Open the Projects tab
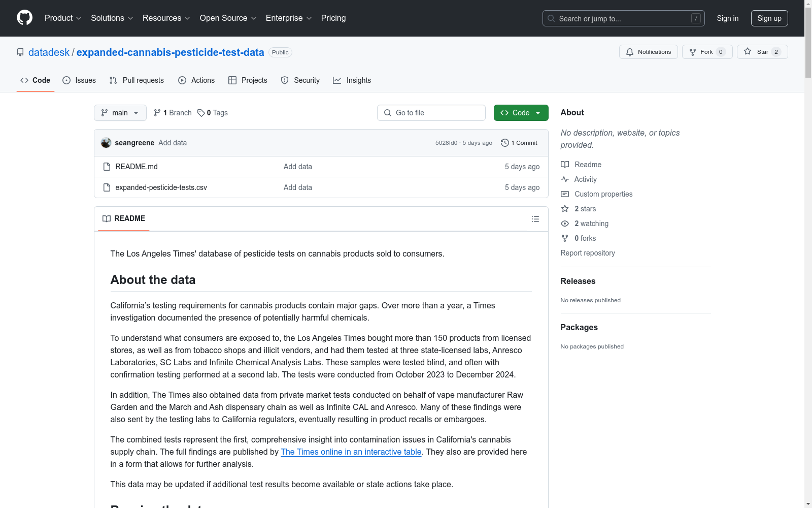The image size is (812, 508). click(x=248, y=80)
